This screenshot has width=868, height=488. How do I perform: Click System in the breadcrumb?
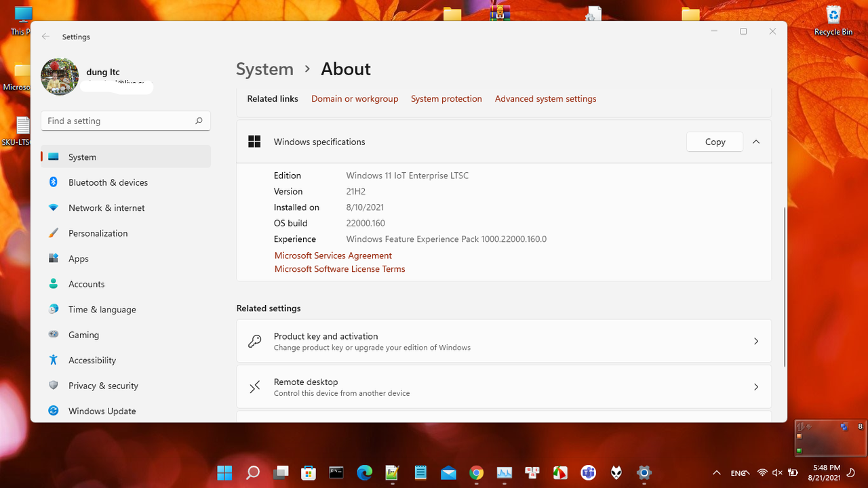pos(264,69)
